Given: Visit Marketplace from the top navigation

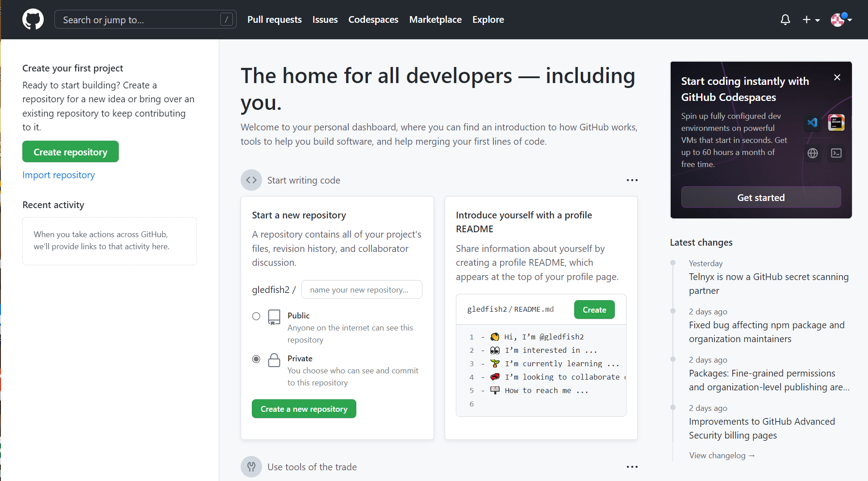Looking at the screenshot, I should pos(435,20).
